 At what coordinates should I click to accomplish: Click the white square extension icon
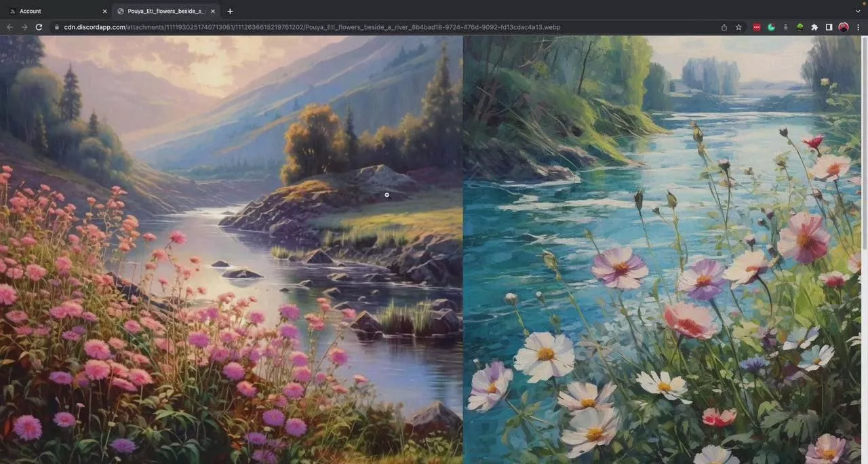click(828, 27)
